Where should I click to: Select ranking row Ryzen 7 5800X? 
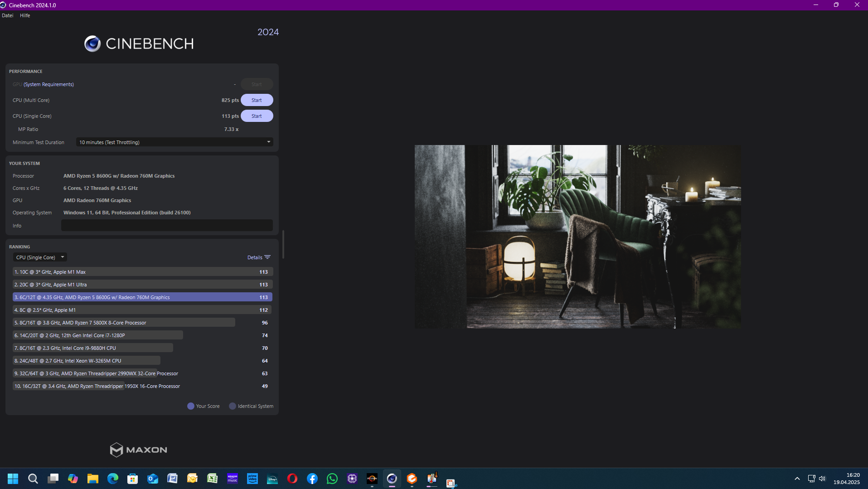pos(143,323)
